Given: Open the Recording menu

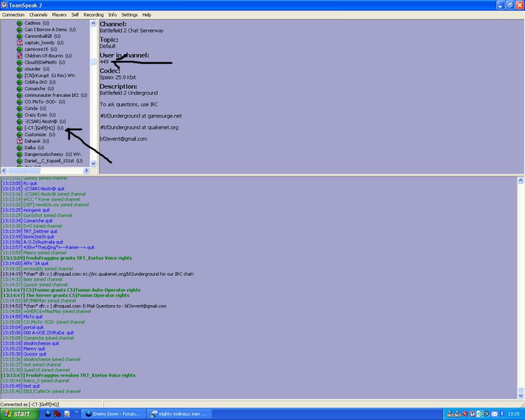Looking at the screenshot, I should click(94, 15).
